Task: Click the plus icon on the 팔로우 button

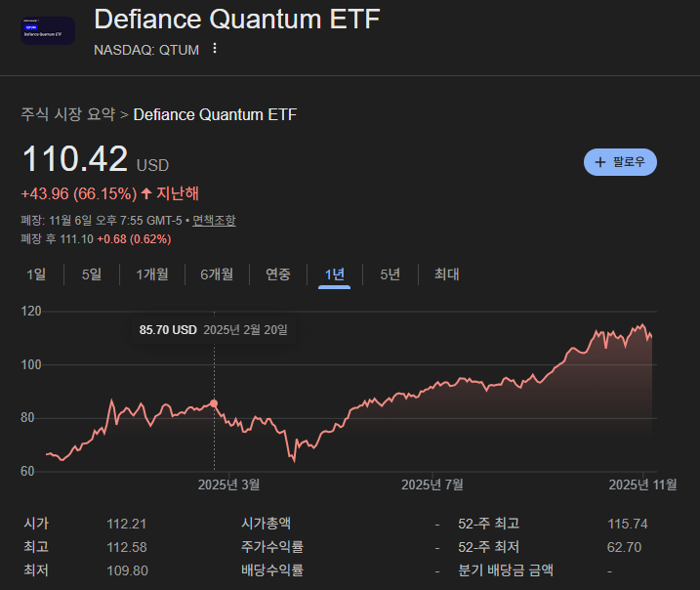Action: tap(600, 162)
